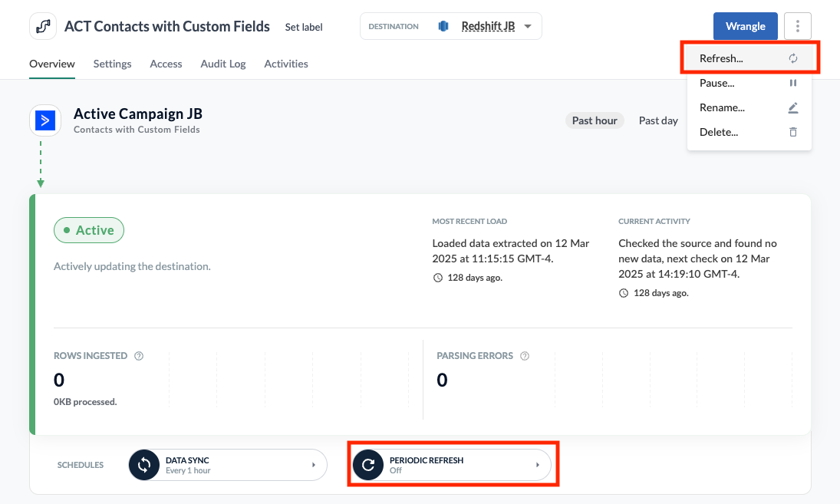
Task: Select the Past hour time range
Action: pyautogui.click(x=595, y=120)
